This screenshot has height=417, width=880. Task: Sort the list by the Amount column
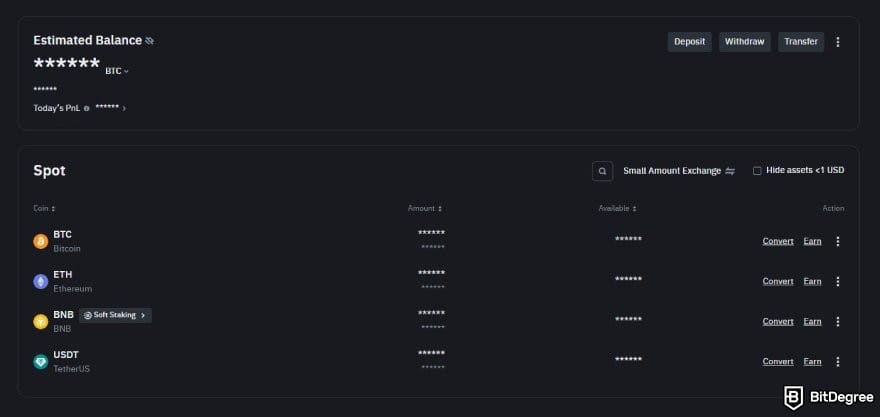coord(425,208)
